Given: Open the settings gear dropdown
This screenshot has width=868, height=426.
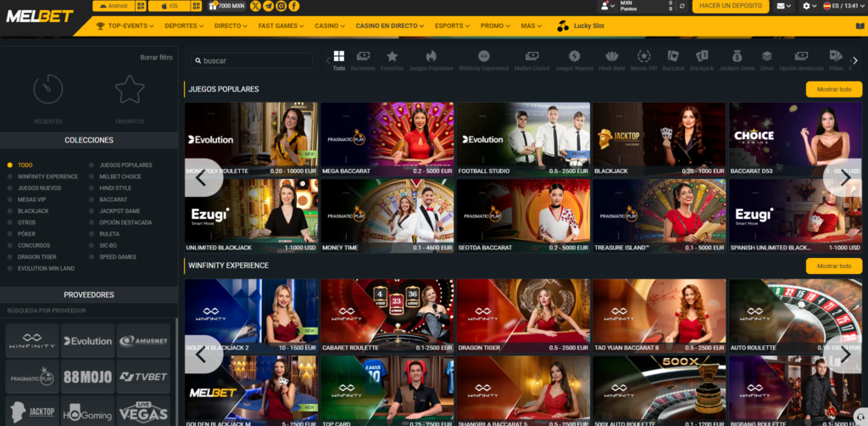Looking at the screenshot, I should click(810, 6).
